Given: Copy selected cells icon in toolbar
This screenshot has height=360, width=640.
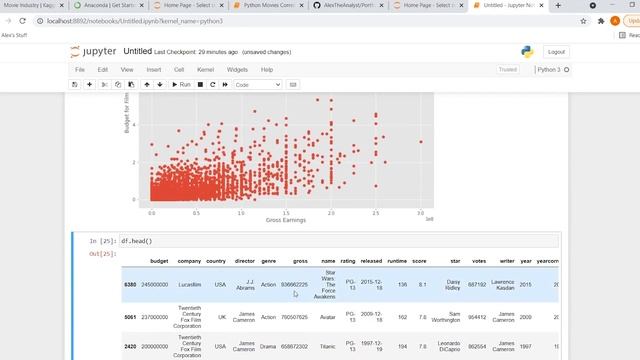Looking at the screenshot, I should [118, 84].
